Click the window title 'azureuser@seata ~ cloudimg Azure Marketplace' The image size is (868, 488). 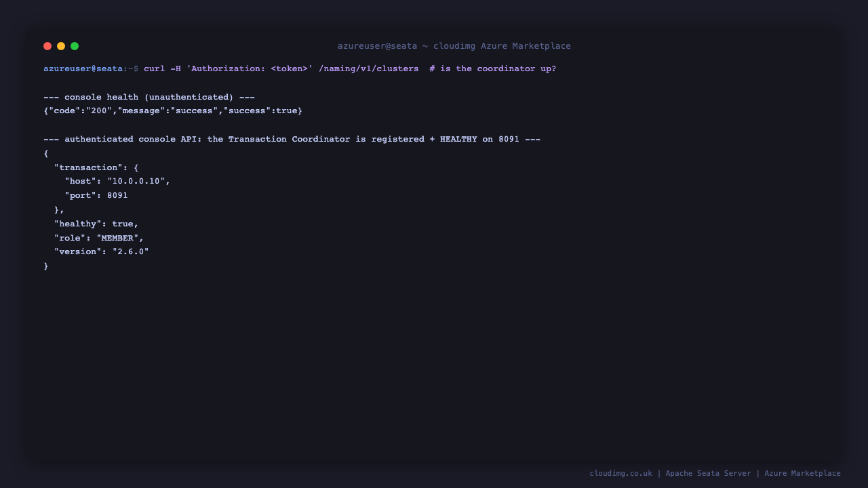[x=454, y=46]
